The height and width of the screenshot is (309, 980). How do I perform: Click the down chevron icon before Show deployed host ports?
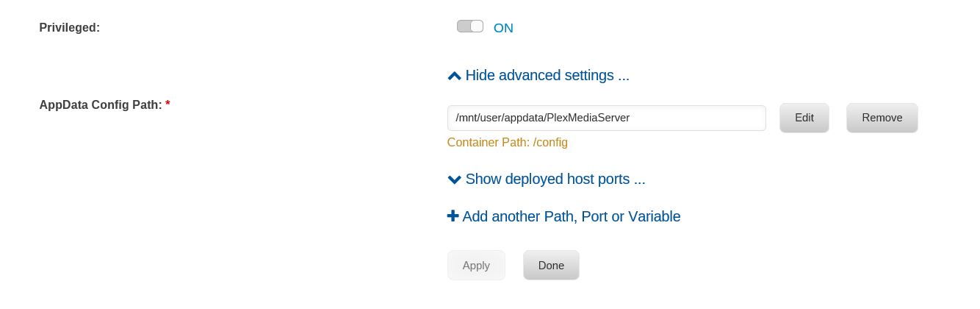[x=454, y=179]
